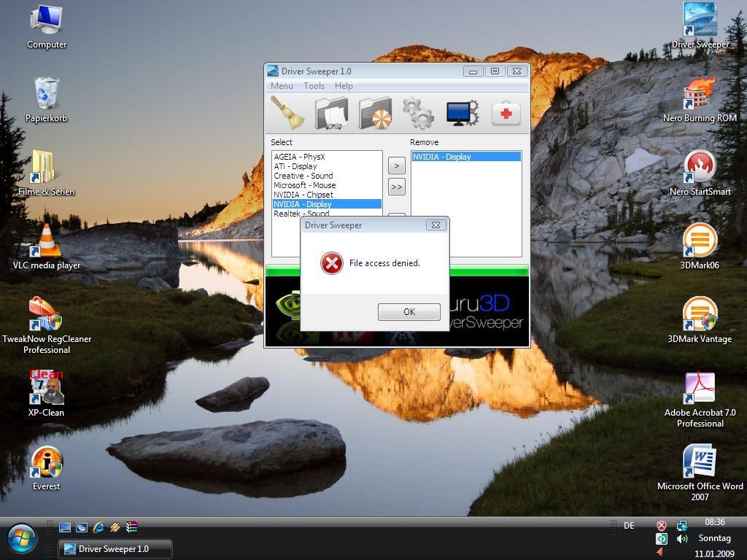Screen dimensions: 747x560
Task: Click the DE language indicator
Action: (x=629, y=526)
